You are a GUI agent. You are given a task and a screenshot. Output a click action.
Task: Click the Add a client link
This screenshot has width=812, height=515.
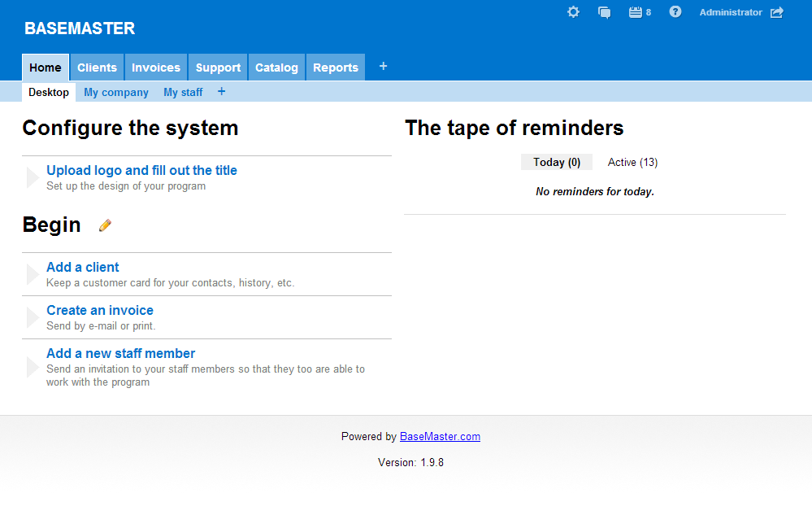83,268
